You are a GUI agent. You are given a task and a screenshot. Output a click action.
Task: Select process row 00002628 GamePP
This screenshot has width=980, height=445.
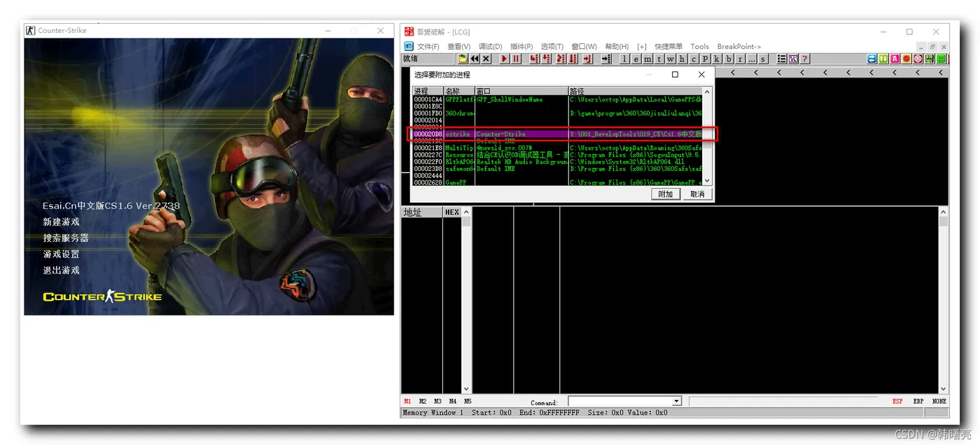tap(557, 182)
